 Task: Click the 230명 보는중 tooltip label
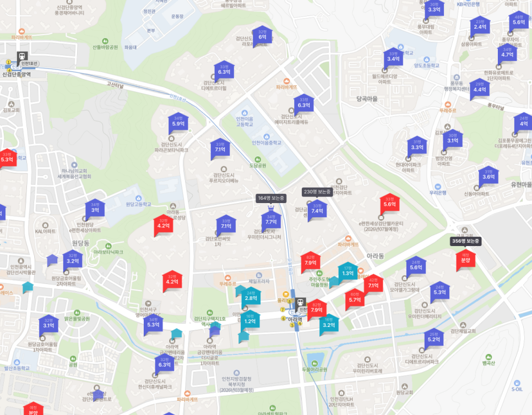coord(317,192)
